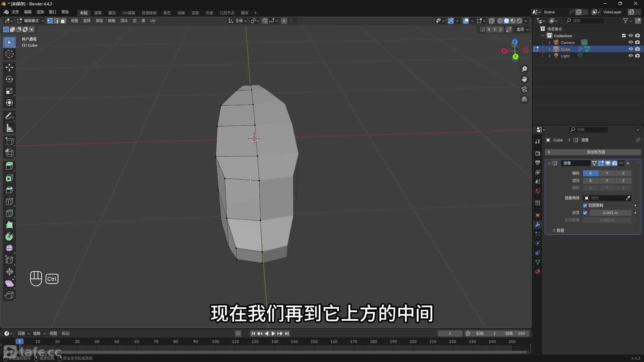The width and height of the screenshot is (644, 362).
Task: Uncheck the 范围限制 clipping checkbox
Action: (585, 205)
